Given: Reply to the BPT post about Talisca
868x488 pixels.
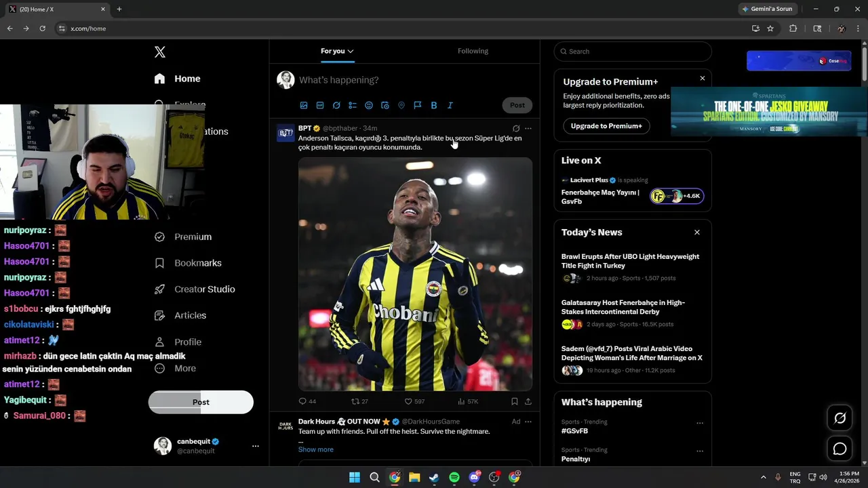Looking at the screenshot, I should point(307,401).
